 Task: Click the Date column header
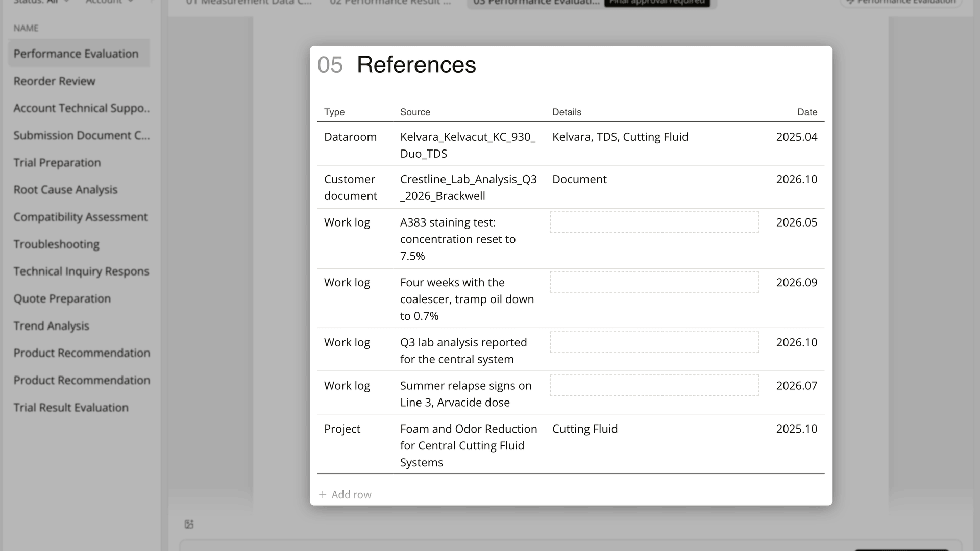[807, 112]
